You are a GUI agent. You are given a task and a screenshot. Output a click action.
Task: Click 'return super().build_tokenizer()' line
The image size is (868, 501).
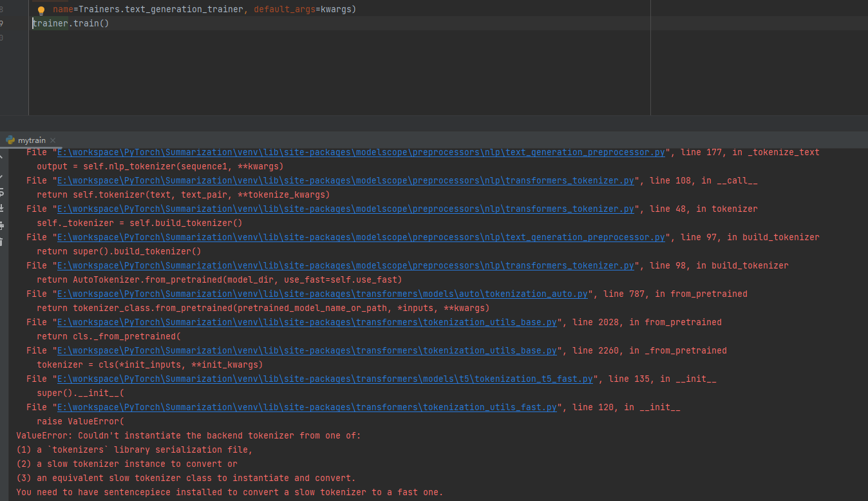tap(119, 252)
